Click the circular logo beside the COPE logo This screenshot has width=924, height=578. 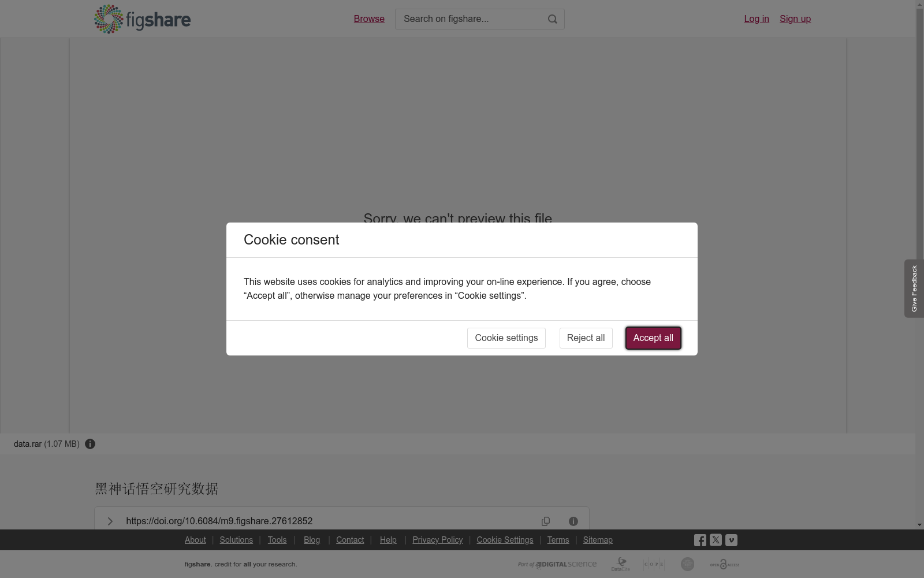pos(687,564)
